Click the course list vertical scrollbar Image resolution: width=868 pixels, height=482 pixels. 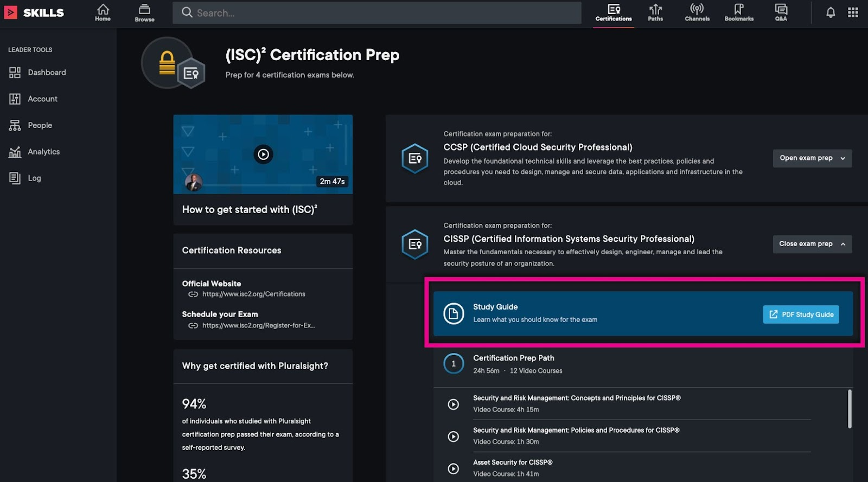[849, 409]
